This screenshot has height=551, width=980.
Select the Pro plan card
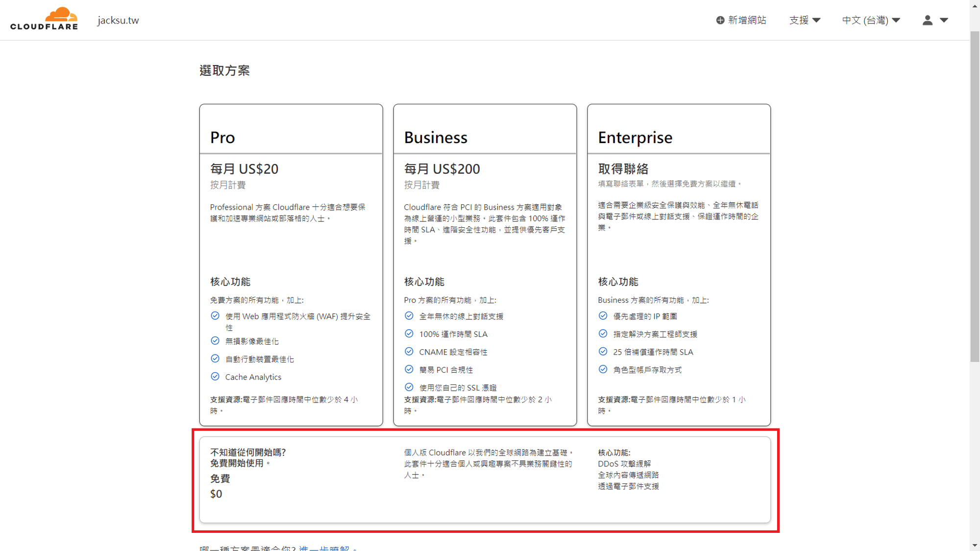[x=291, y=264]
